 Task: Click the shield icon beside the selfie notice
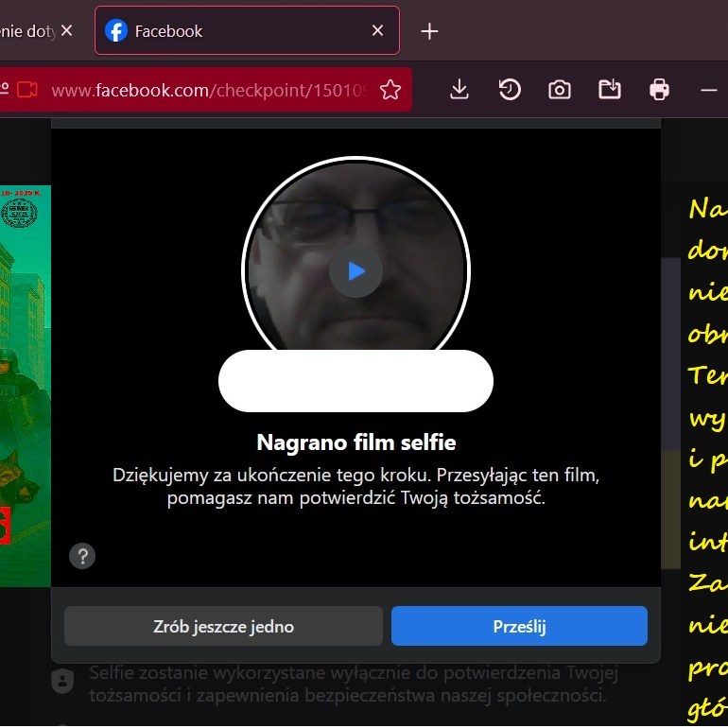[61, 682]
